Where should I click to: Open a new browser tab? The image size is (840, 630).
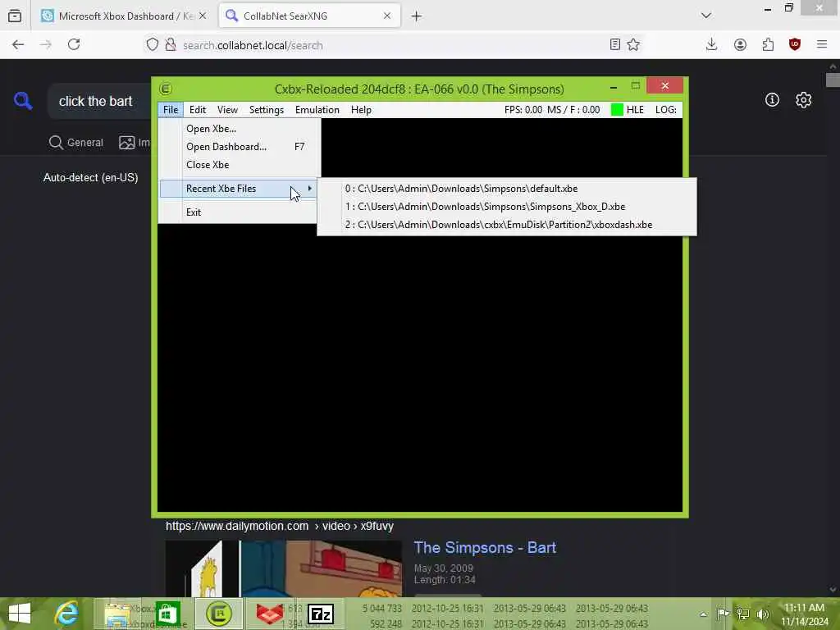(x=416, y=16)
